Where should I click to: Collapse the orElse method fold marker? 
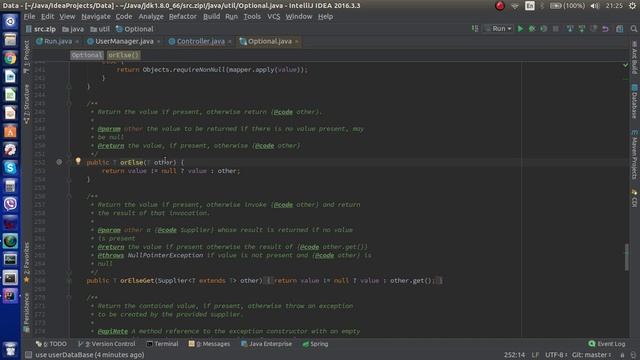point(69,162)
